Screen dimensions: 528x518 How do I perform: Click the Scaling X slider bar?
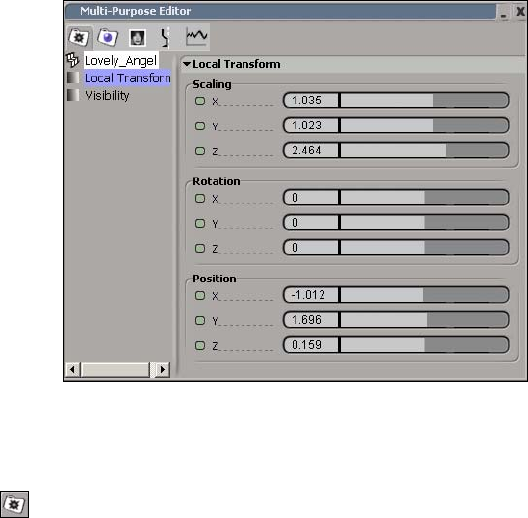424,100
